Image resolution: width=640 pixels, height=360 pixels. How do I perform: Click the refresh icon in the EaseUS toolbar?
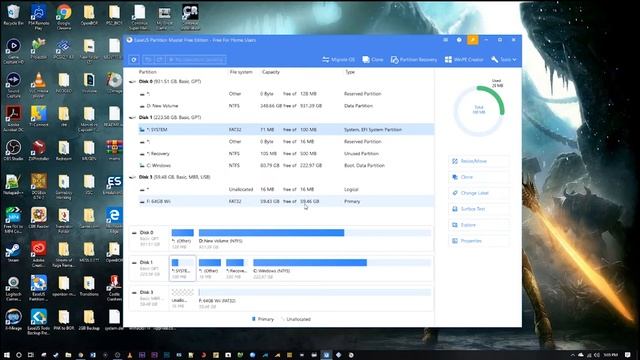[133, 60]
